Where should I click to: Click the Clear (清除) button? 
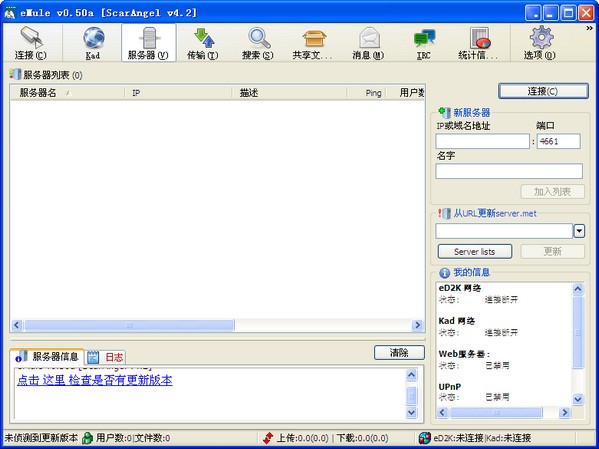[x=399, y=353]
